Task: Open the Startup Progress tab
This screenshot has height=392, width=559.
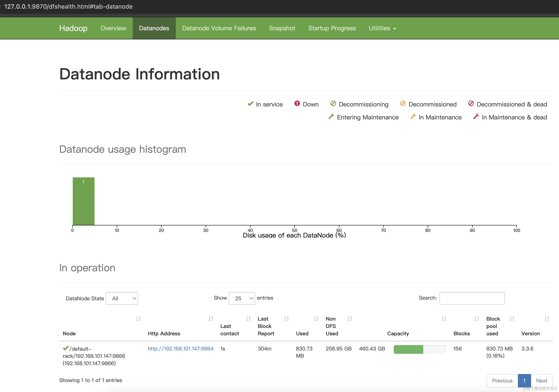Action: tap(332, 28)
